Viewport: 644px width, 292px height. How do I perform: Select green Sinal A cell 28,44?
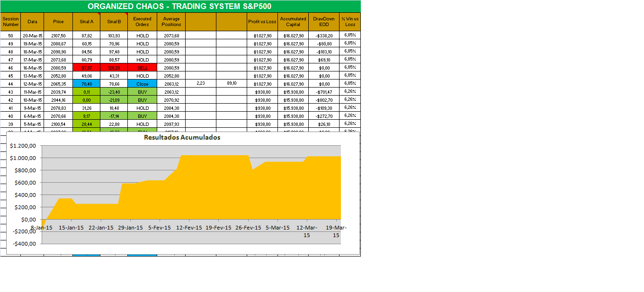pyautogui.click(x=87, y=124)
